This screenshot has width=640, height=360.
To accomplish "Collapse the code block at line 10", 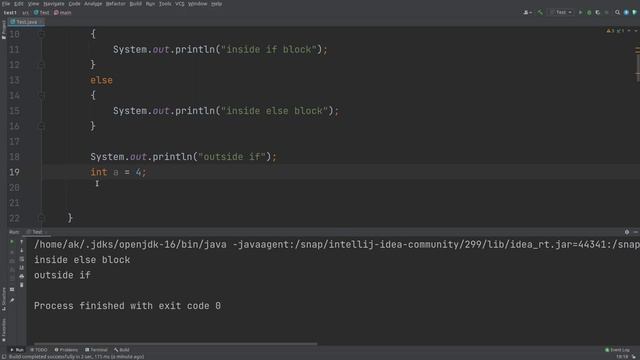I will [42, 34].
